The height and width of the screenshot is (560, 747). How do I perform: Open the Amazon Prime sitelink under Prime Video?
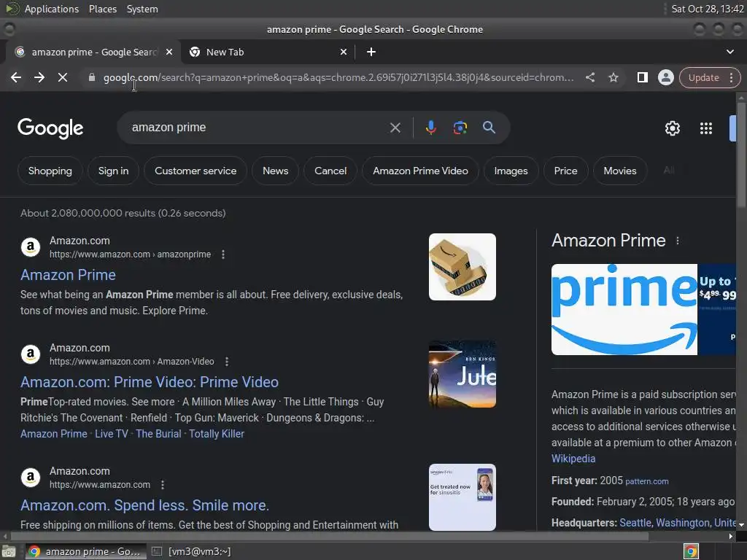[x=54, y=434]
